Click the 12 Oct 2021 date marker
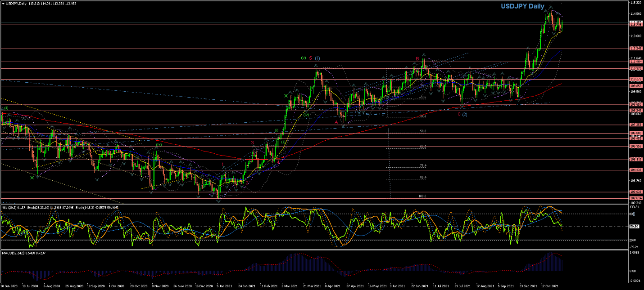 [x=550, y=286]
